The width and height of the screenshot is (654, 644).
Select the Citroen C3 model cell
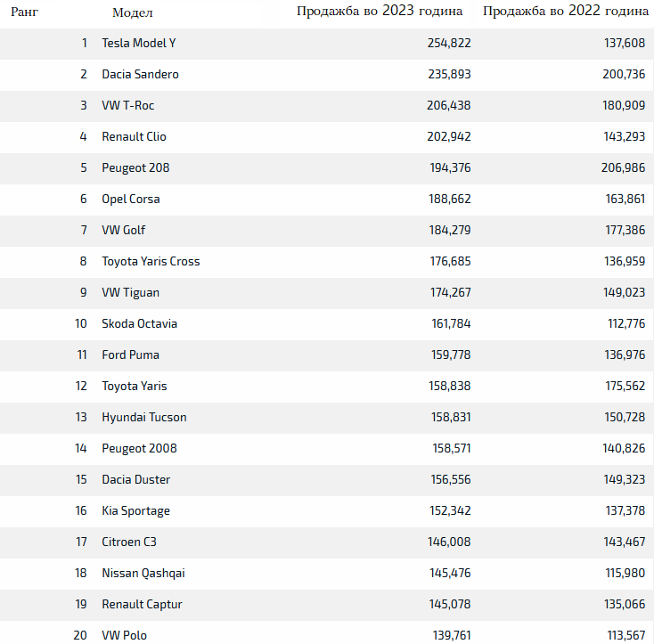(129, 542)
